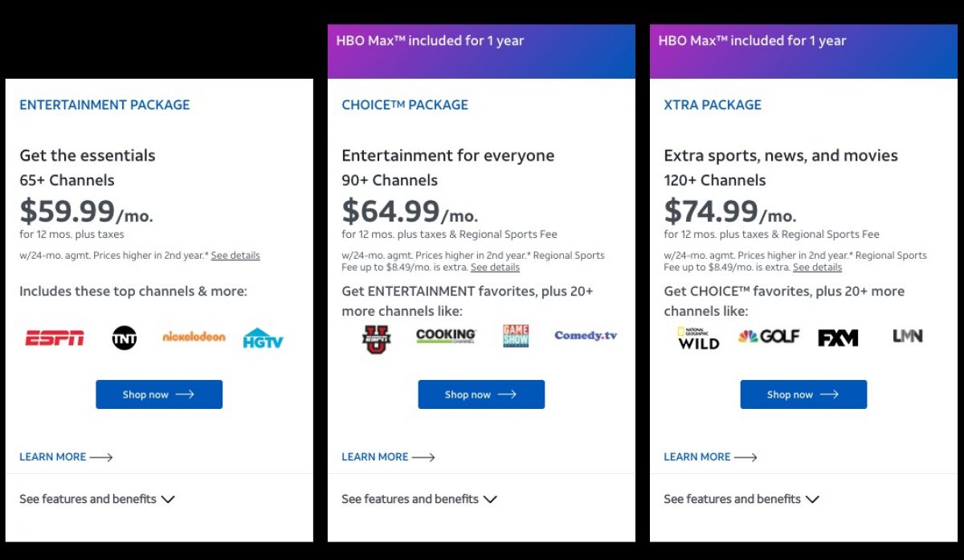Click the Game Show Network logo
The image size is (964, 560).
click(x=516, y=336)
